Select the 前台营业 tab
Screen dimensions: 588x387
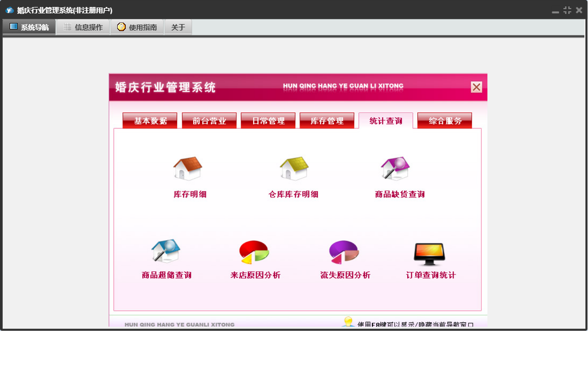click(209, 121)
